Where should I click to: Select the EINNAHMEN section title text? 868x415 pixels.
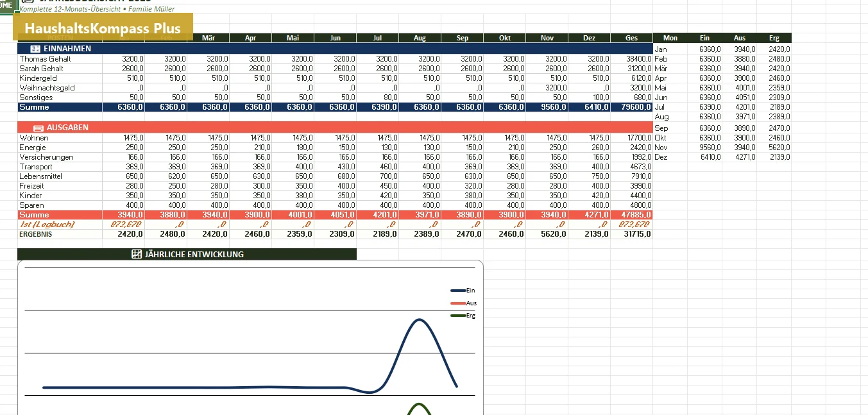pos(67,49)
